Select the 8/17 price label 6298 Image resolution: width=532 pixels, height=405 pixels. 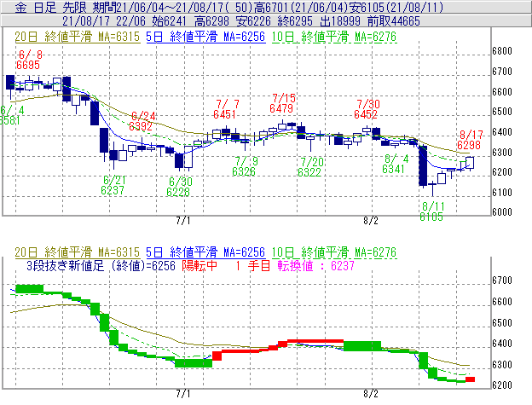(x=471, y=146)
